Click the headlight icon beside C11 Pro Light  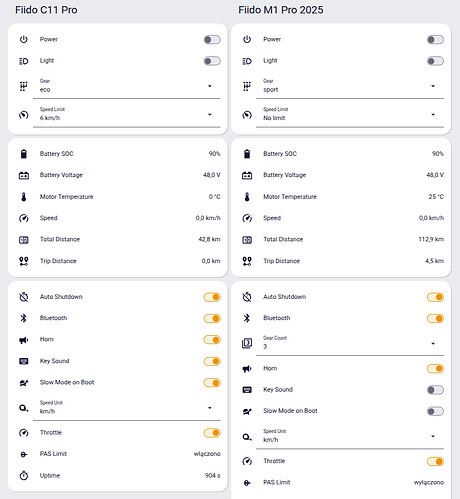pos(24,61)
